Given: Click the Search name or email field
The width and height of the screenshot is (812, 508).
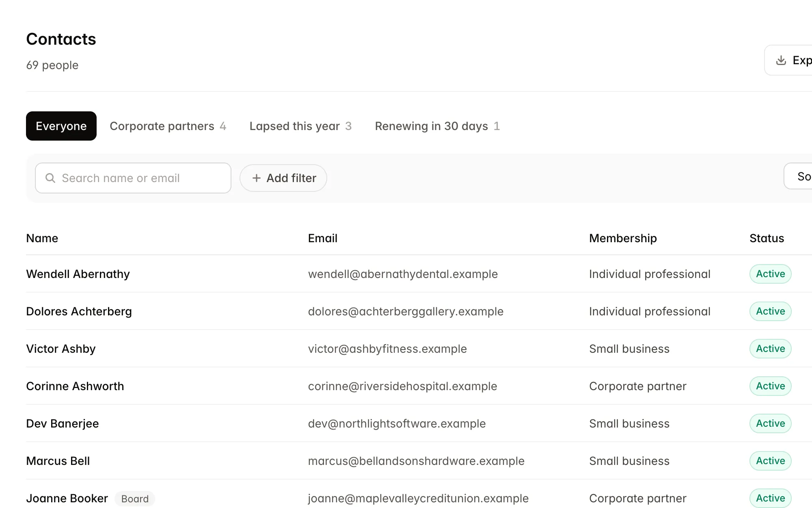Looking at the screenshot, I should tap(133, 178).
